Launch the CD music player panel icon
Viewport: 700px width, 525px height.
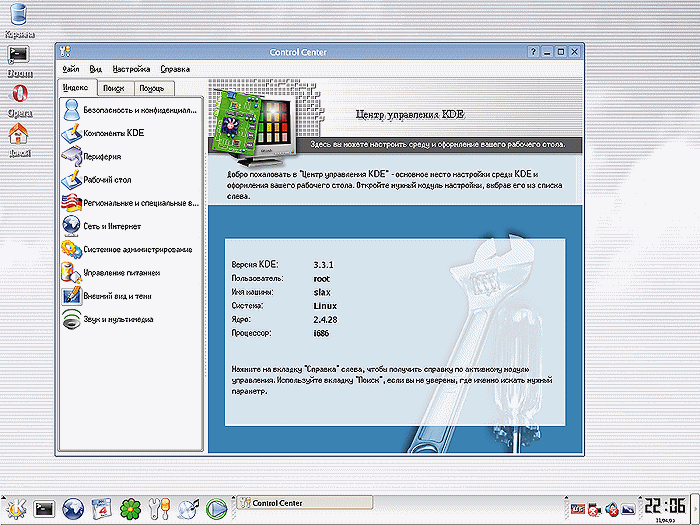click(x=188, y=508)
